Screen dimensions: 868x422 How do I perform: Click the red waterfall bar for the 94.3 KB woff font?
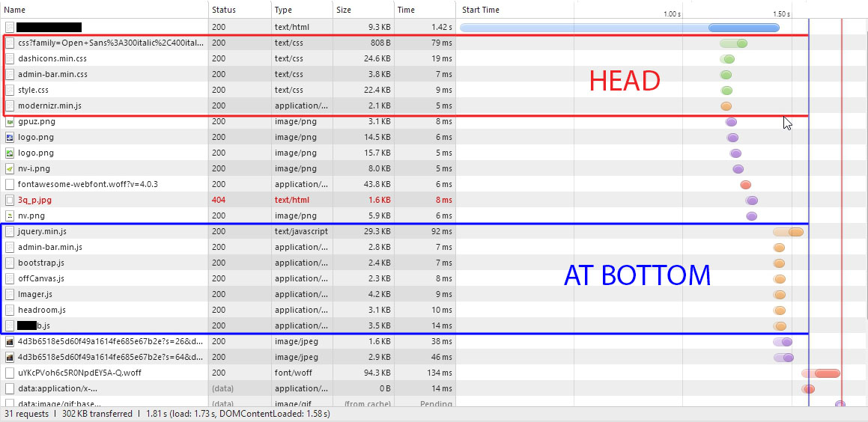coord(822,373)
